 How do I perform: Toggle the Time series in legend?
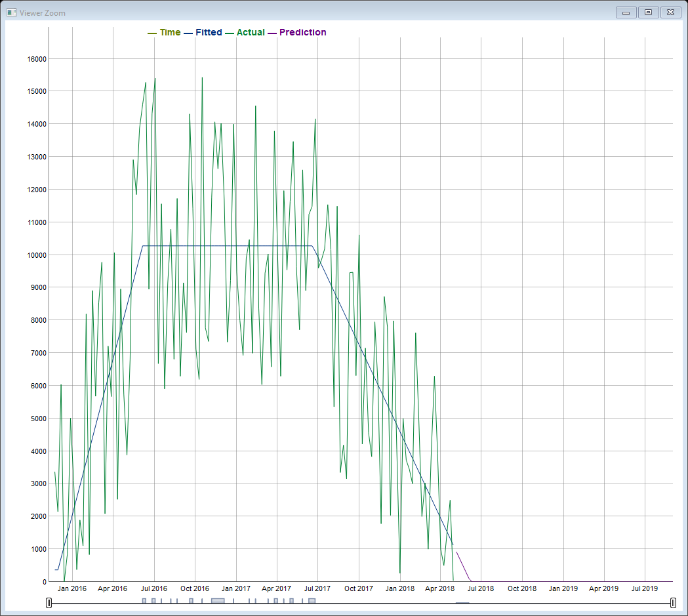click(x=165, y=32)
